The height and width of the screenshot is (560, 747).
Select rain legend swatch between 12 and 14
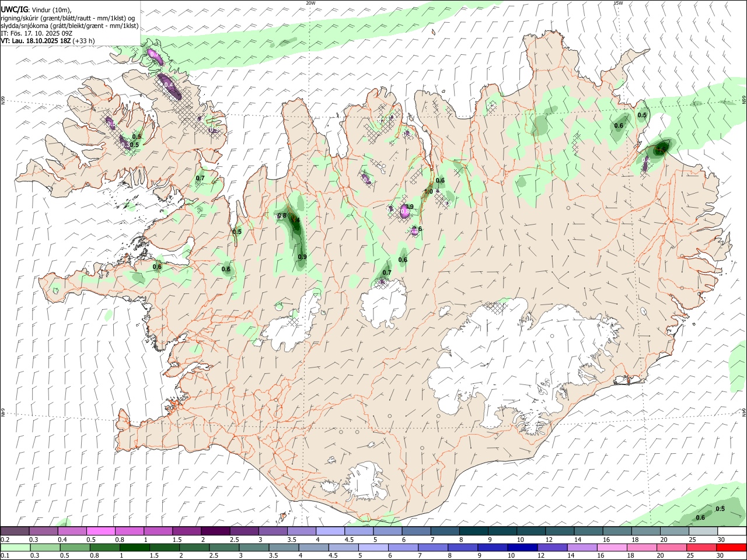(551, 547)
